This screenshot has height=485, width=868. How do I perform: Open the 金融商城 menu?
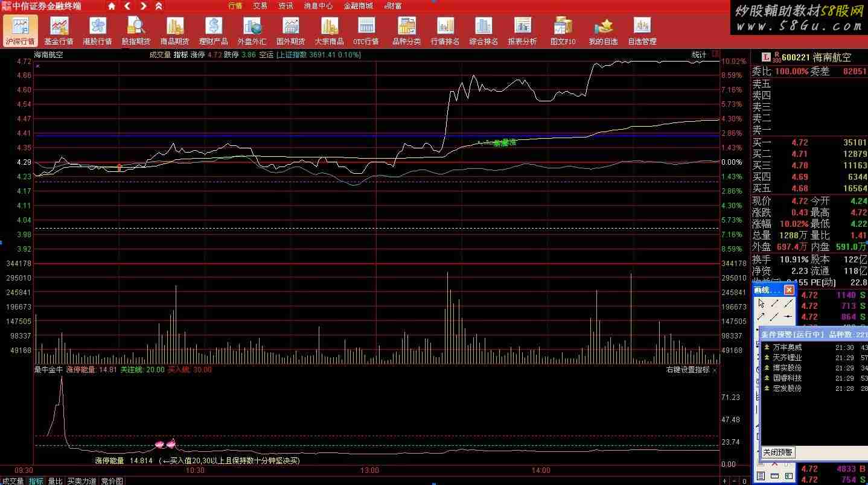[358, 6]
